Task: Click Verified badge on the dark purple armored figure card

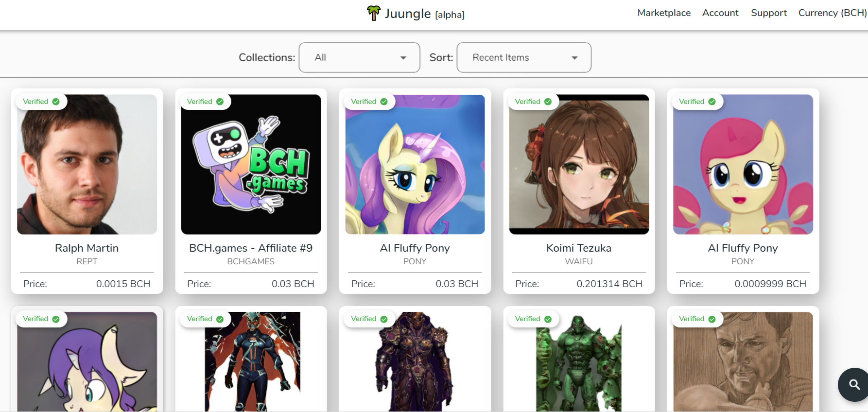Action: (x=369, y=319)
